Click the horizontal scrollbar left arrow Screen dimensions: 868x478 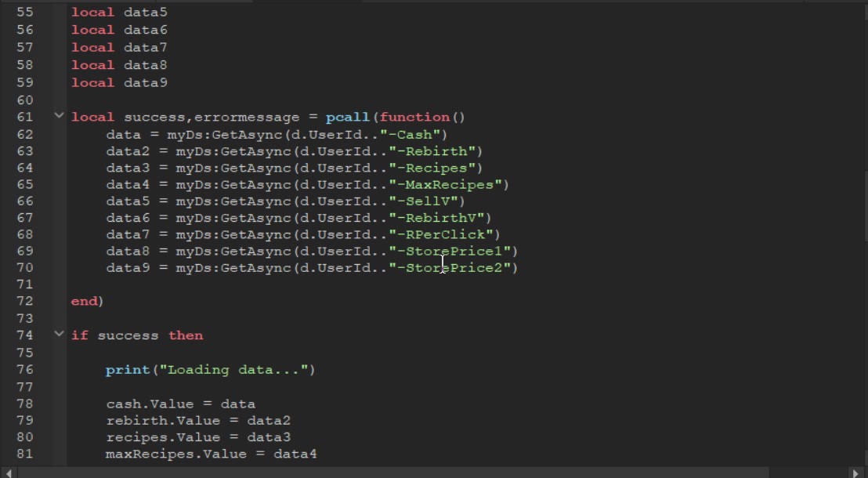click(8, 473)
